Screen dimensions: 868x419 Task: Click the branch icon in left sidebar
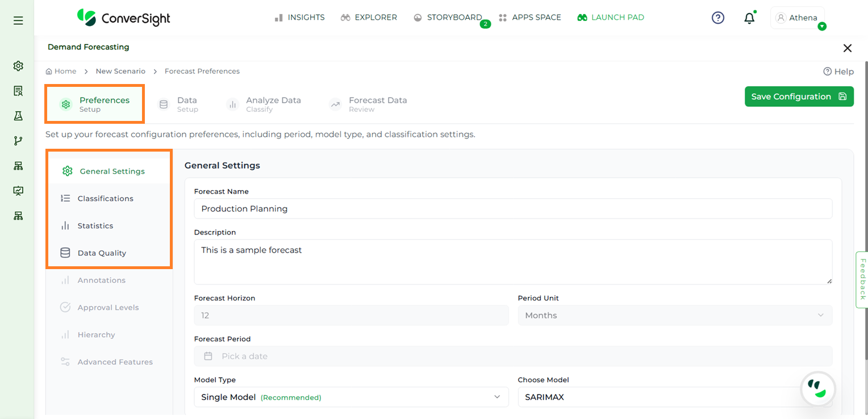[x=18, y=141]
